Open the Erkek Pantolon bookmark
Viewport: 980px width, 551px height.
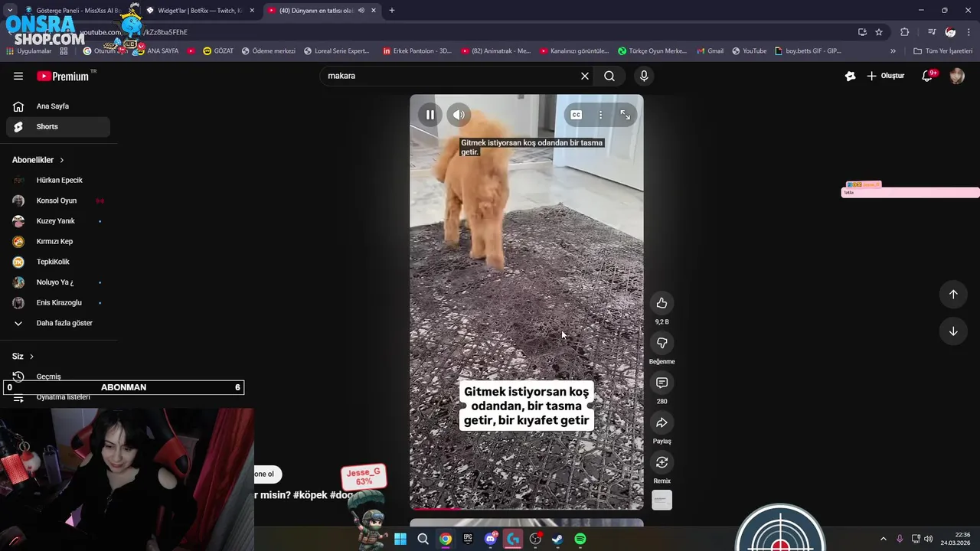(417, 51)
